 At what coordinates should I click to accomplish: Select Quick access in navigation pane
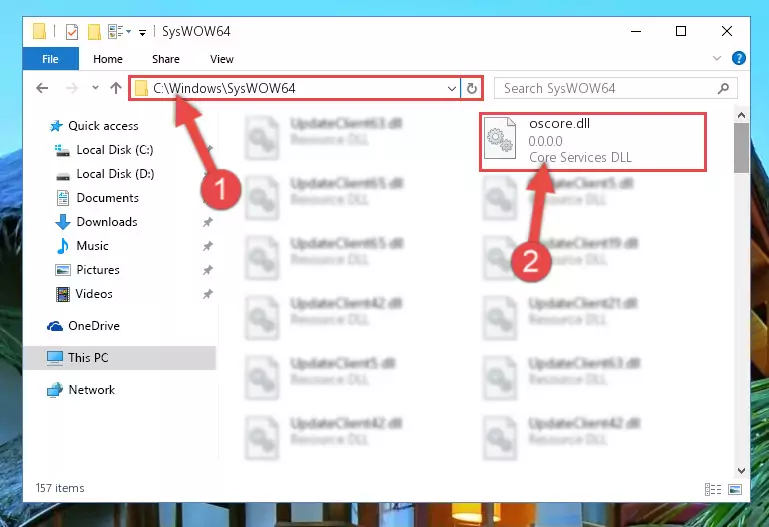[103, 126]
